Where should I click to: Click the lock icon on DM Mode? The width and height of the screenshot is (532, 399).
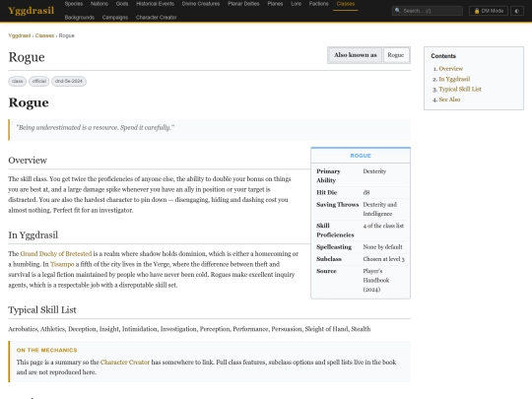(x=477, y=11)
